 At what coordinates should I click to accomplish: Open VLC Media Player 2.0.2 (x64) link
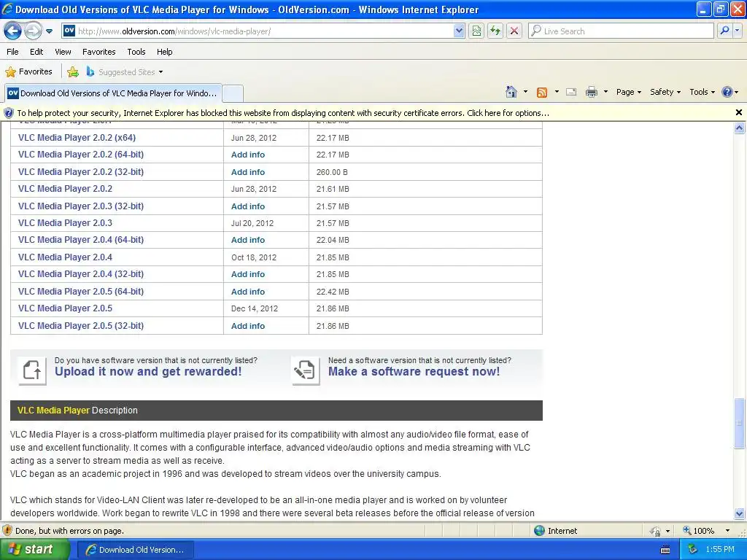coord(77,138)
